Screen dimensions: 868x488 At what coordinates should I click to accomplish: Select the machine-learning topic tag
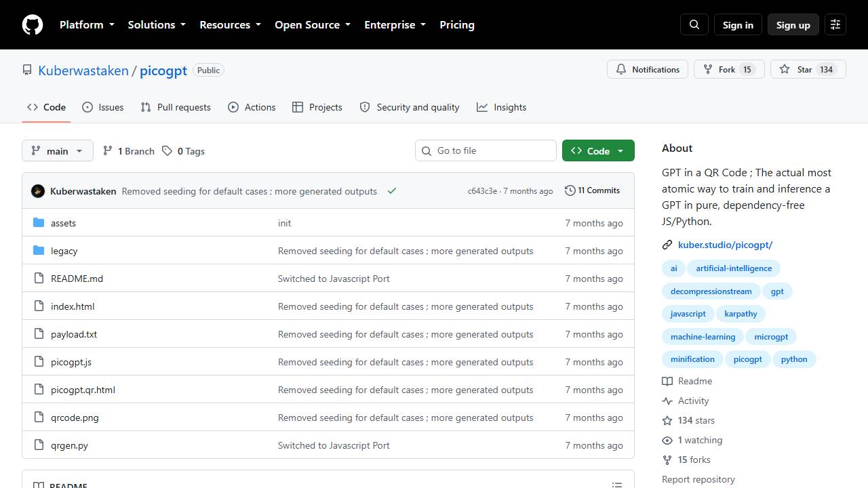point(703,336)
